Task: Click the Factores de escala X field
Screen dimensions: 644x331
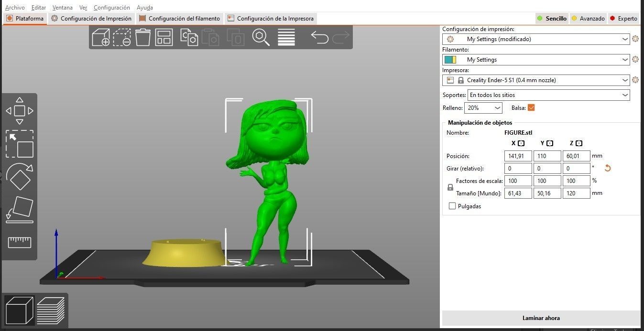Action: pos(518,181)
